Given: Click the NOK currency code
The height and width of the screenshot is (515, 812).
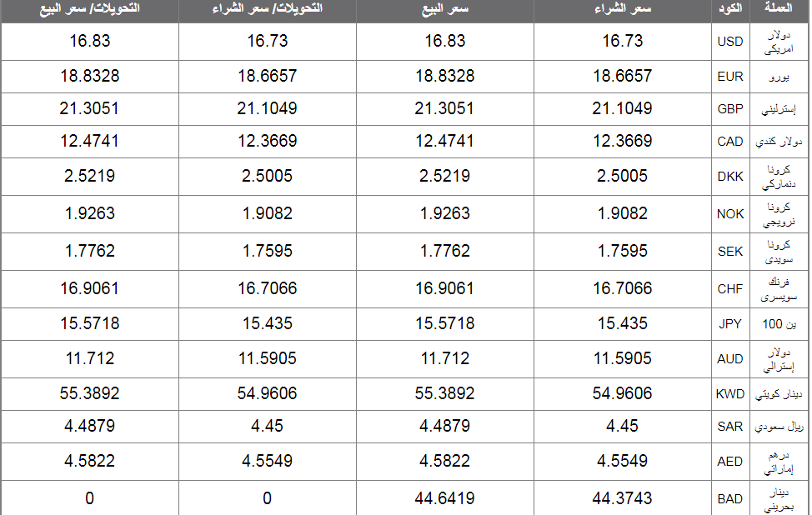Looking at the screenshot, I should tap(730, 214).
